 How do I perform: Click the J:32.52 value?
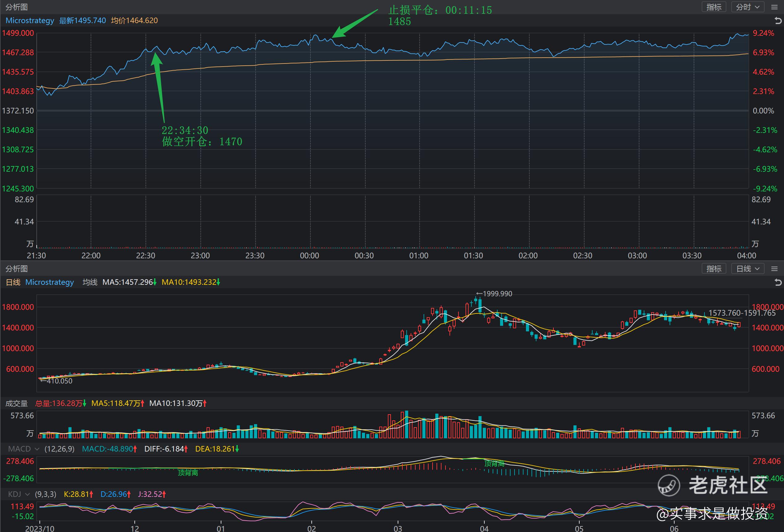[x=152, y=494]
